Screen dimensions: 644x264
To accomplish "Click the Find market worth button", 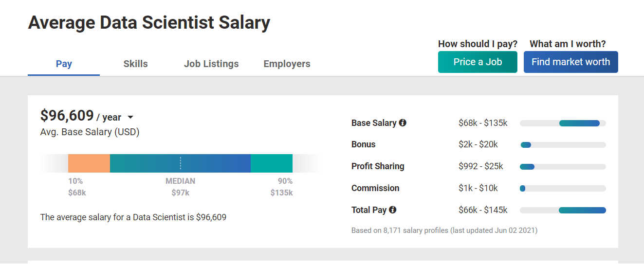I will (x=570, y=62).
